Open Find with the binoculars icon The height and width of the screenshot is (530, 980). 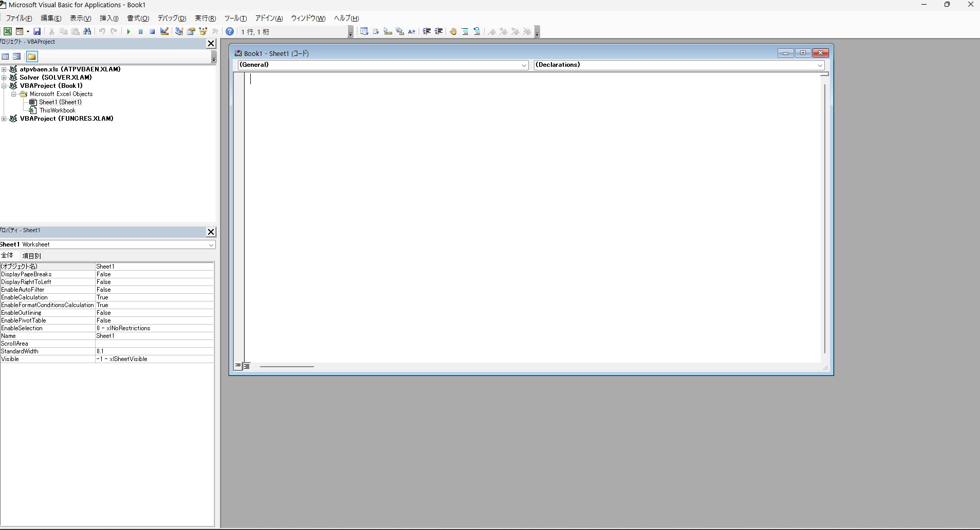pos(87,31)
